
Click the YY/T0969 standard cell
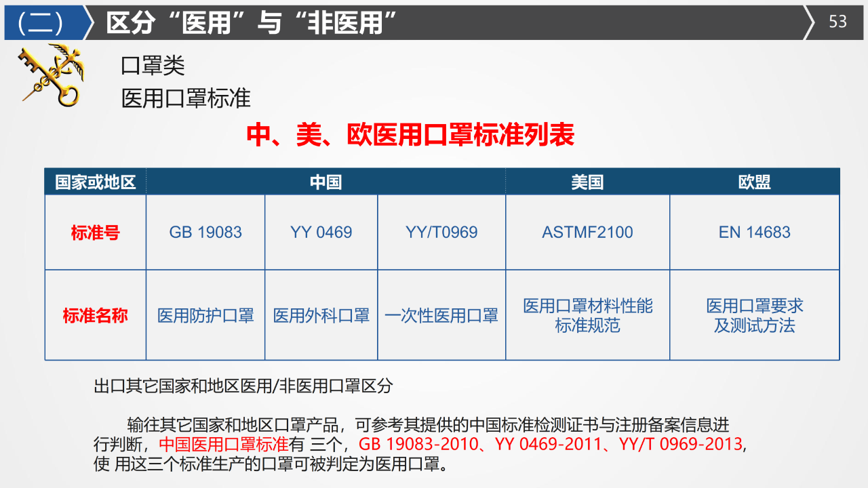click(441, 232)
